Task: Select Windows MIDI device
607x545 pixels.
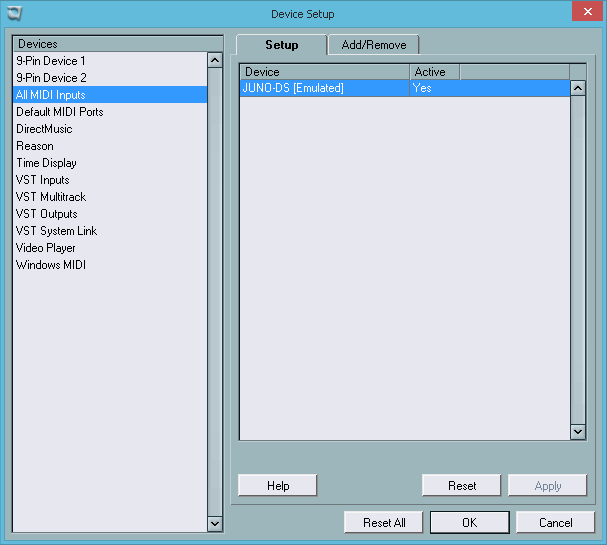Action: [51, 265]
